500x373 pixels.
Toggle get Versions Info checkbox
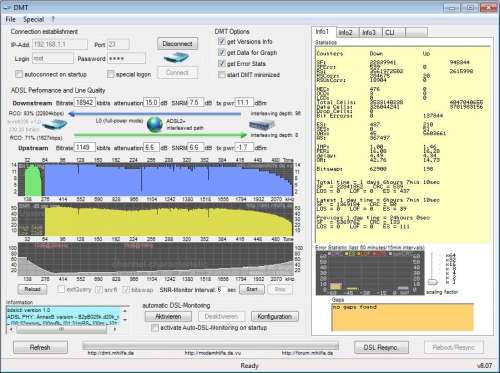221,42
